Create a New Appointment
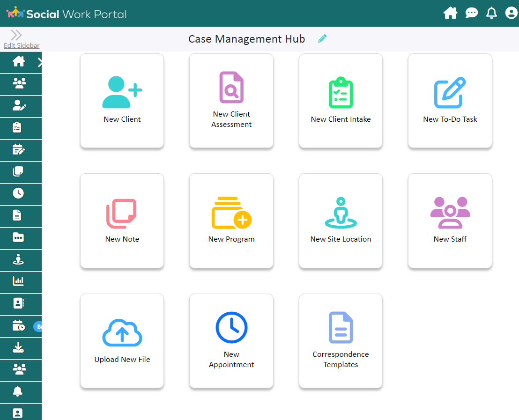519x420 pixels. [231, 341]
